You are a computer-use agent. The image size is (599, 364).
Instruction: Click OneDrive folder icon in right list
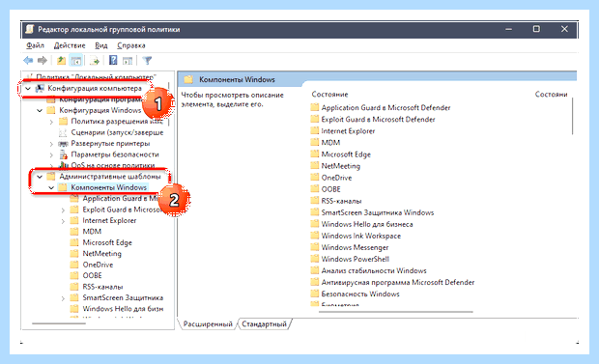click(x=314, y=178)
